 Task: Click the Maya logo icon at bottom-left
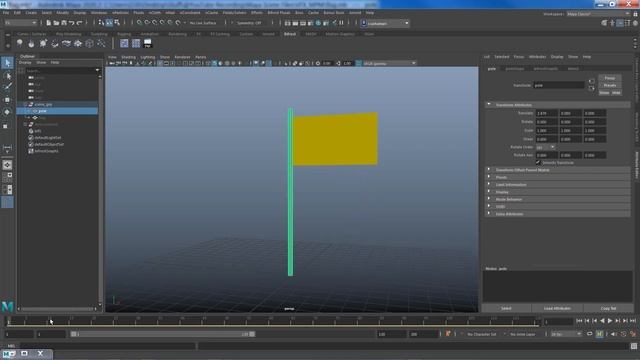coord(7,306)
